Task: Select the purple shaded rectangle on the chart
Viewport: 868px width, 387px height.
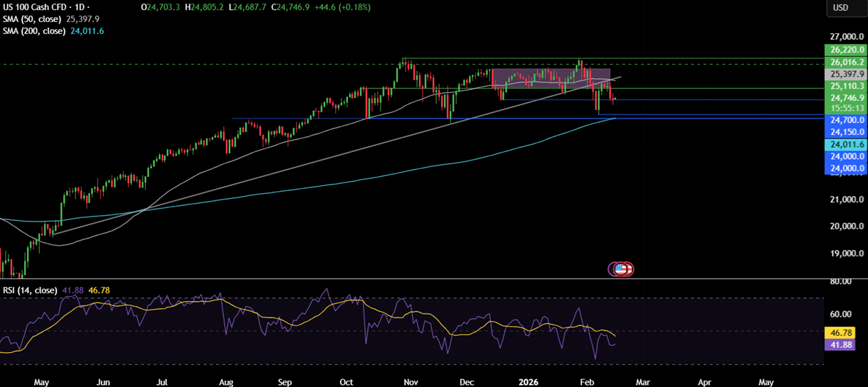Action: pos(550,78)
